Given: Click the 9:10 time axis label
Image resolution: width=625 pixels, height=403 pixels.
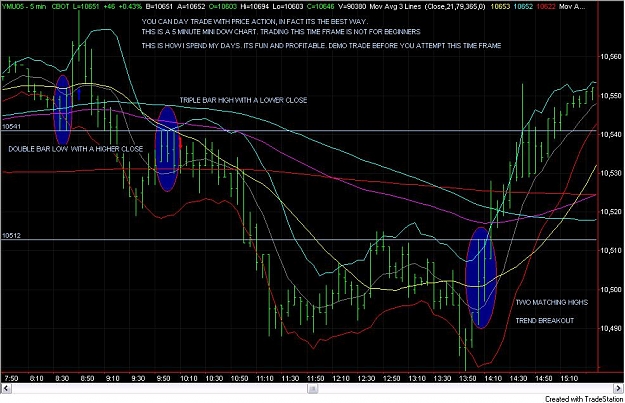Looking at the screenshot, I should tap(113, 378).
